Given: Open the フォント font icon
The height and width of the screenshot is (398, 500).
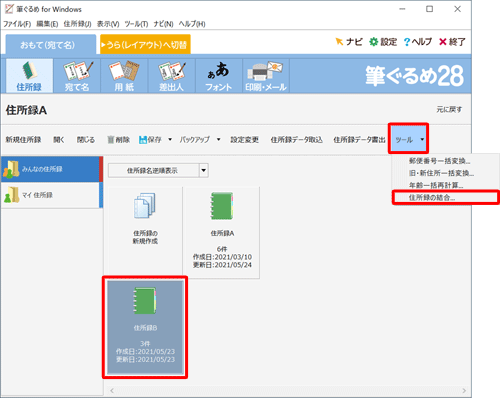Looking at the screenshot, I should (219, 76).
